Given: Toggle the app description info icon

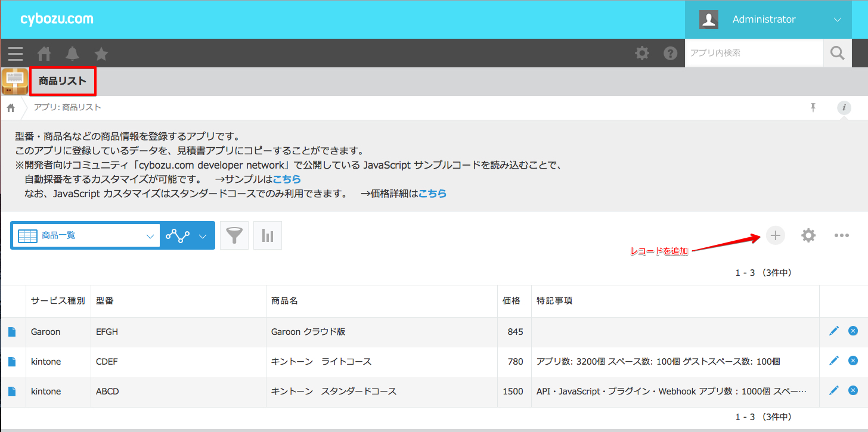Looking at the screenshot, I should pyautogui.click(x=844, y=108).
